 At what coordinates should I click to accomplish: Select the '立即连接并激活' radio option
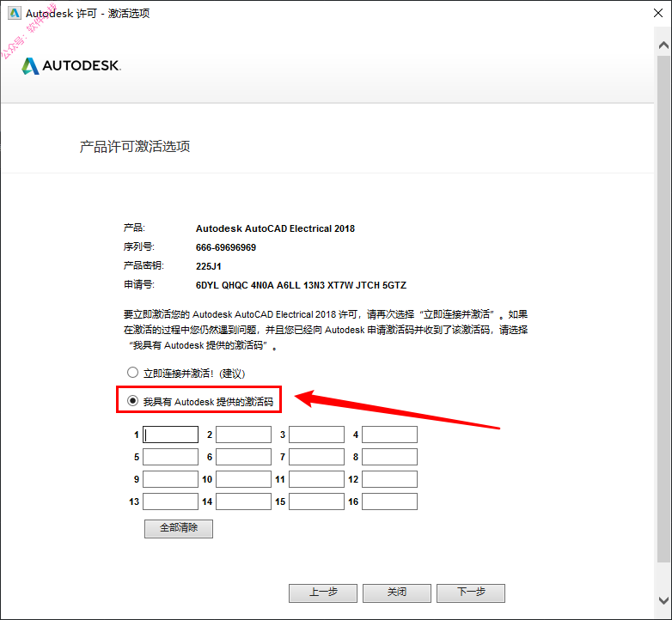coord(132,373)
